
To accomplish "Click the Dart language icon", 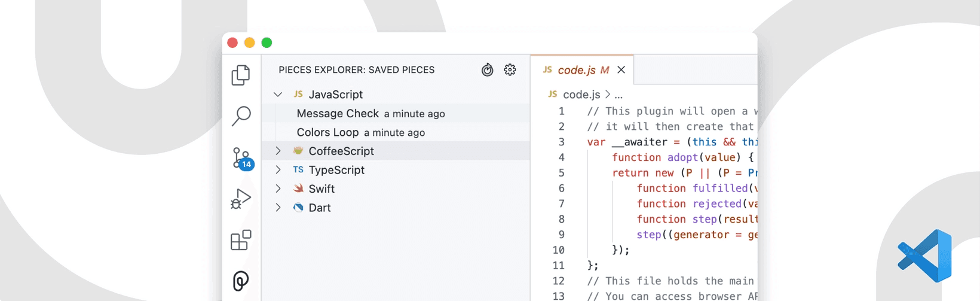I will [x=298, y=208].
